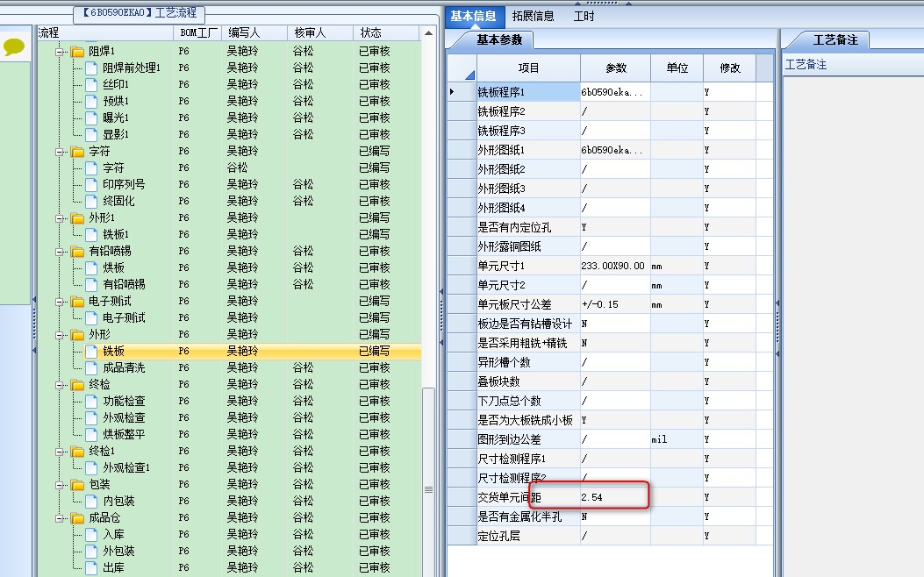Click the 修改 column header
Viewport: 924px width, 577px height.
pyautogui.click(x=729, y=68)
